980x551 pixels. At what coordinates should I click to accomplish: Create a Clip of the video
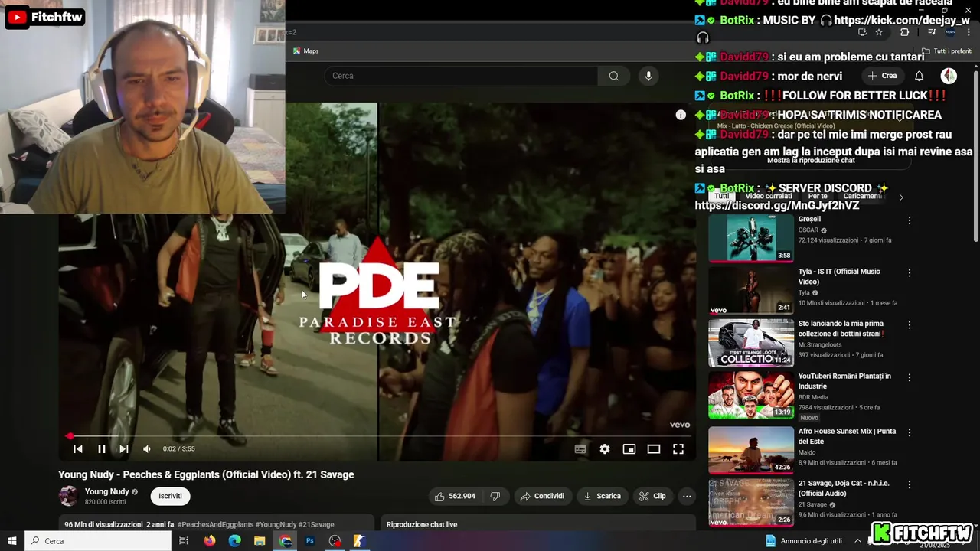click(652, 496)
